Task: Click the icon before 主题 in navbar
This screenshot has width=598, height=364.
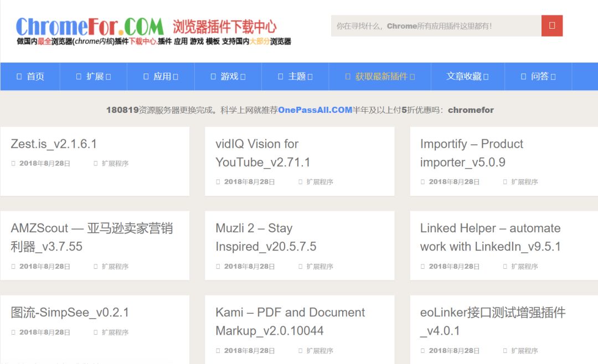Action: 281,76
